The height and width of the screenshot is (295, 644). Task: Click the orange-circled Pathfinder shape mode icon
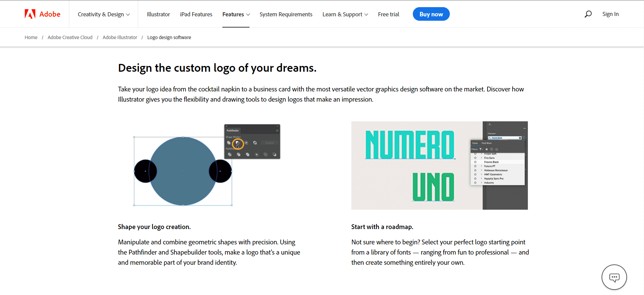238,143
